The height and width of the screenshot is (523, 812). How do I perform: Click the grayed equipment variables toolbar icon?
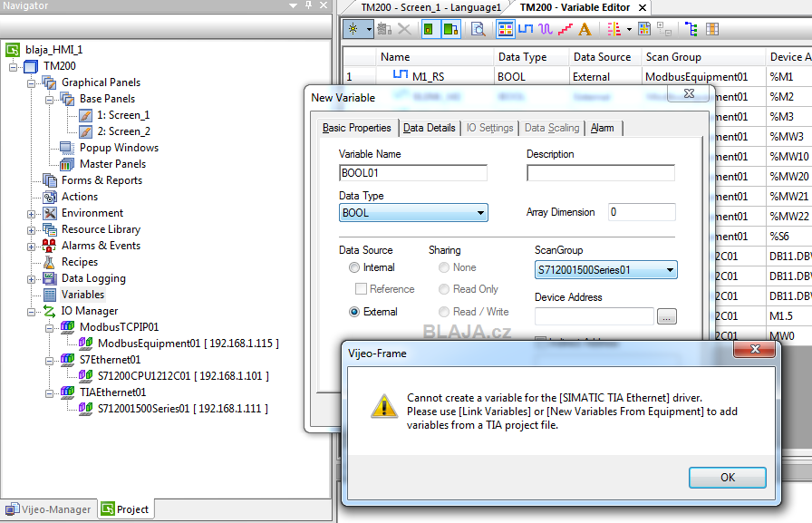point(384,29)
